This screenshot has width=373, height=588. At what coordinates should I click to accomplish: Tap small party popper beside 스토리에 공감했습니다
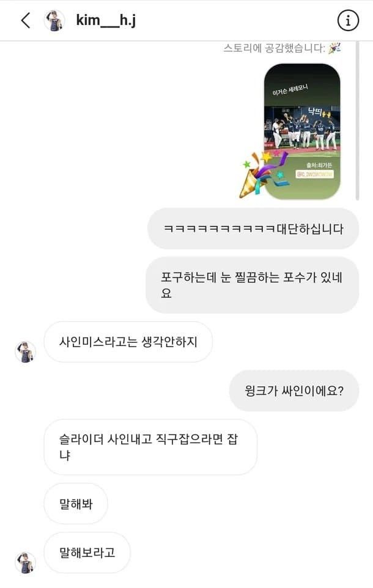coord(334,48)
